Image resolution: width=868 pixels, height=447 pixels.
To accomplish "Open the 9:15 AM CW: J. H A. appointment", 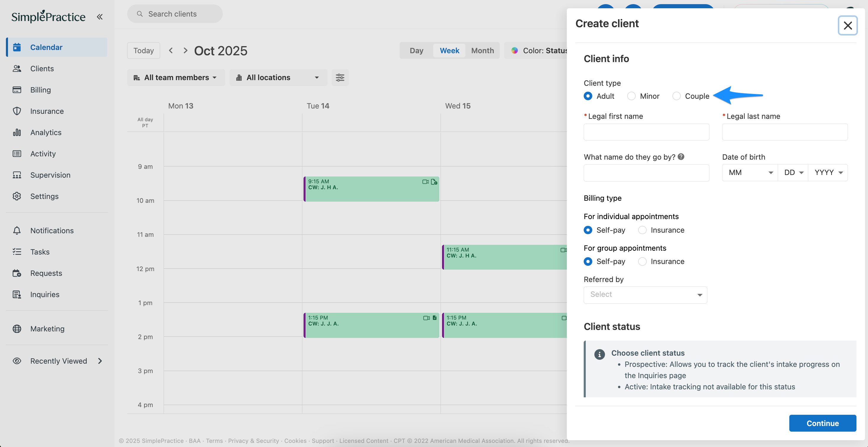I will click(x=371, y=189).
